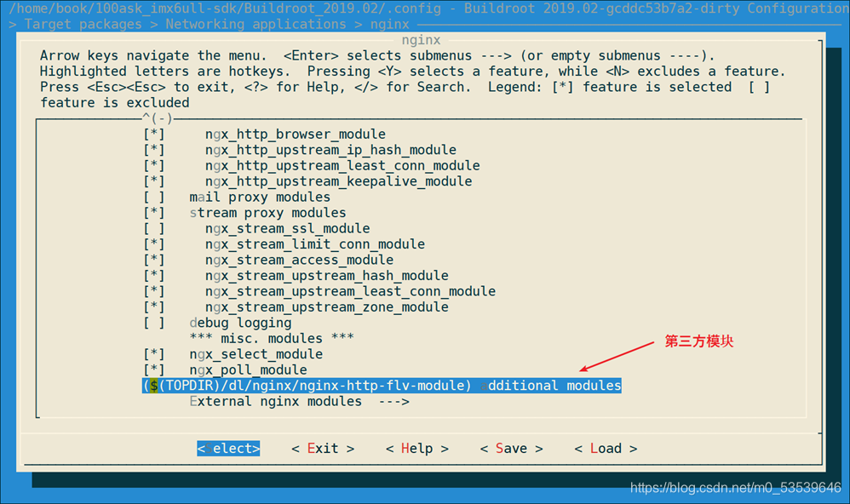Toggle ngx_http_browser_module checkbox
The image size is (850, 504).
click(x=154, y=134)
